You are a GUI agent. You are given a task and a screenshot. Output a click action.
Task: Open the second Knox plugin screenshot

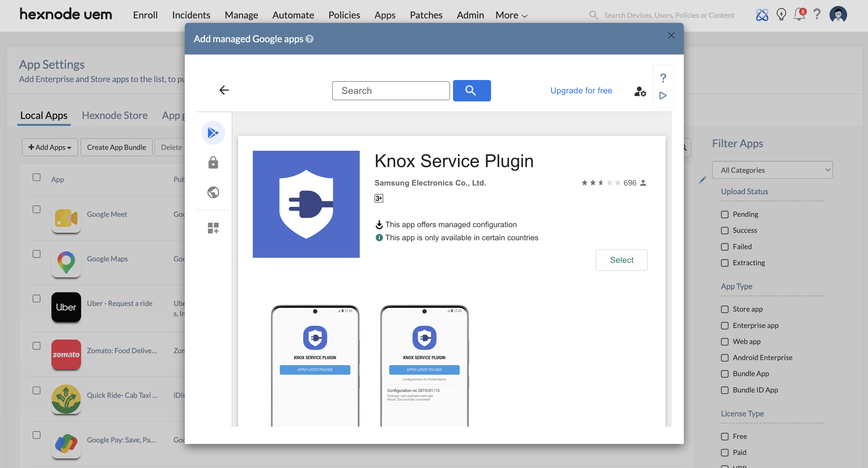click(424, 365)
